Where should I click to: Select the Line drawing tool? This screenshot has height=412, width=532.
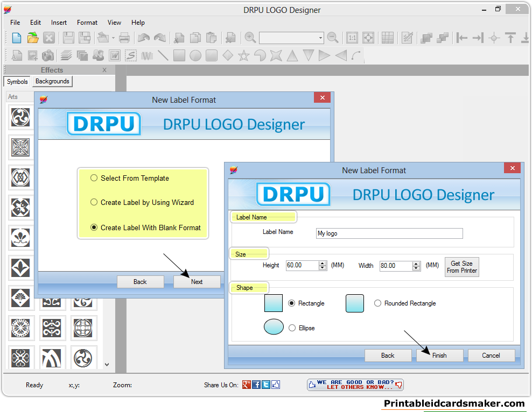pos(163,55)
